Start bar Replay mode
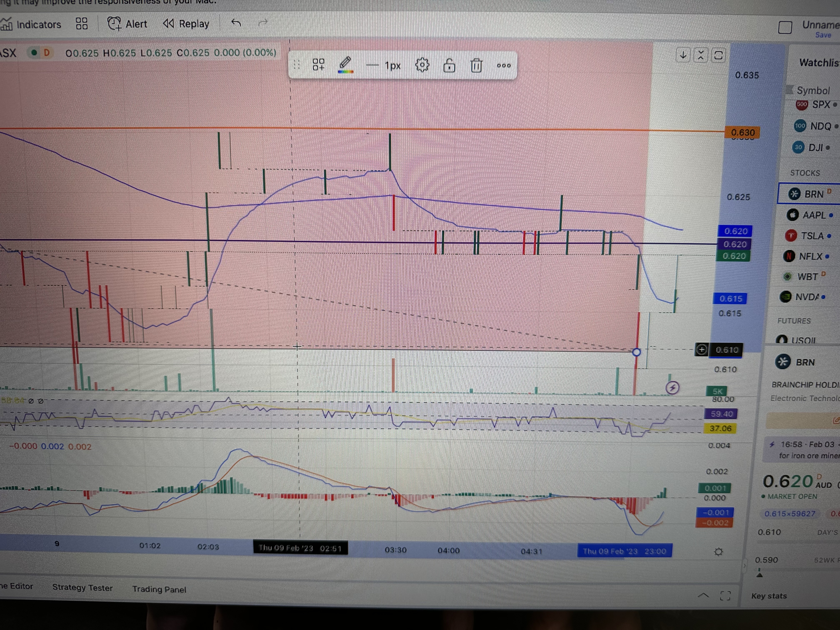 click(x=186, y=24)
